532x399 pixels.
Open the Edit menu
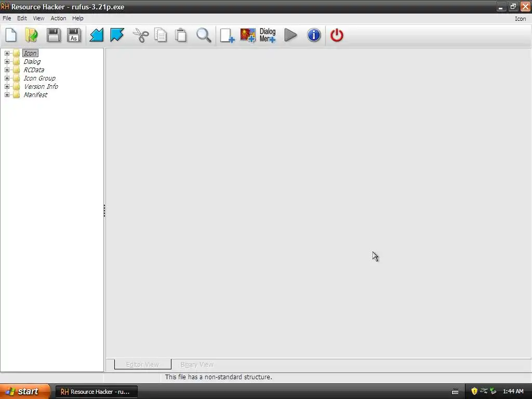pos(22,18)
